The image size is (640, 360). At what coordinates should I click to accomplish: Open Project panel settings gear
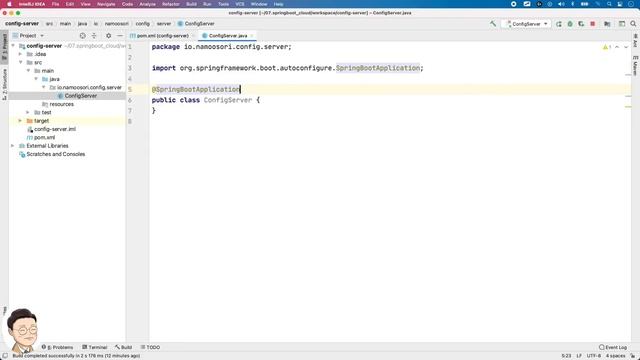tap(108, 36)
